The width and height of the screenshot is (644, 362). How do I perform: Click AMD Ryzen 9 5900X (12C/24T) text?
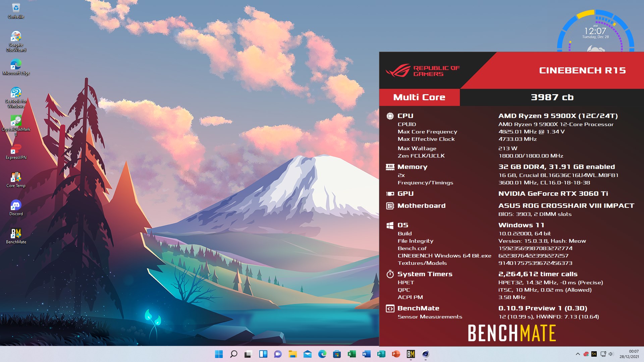point(558,116)
